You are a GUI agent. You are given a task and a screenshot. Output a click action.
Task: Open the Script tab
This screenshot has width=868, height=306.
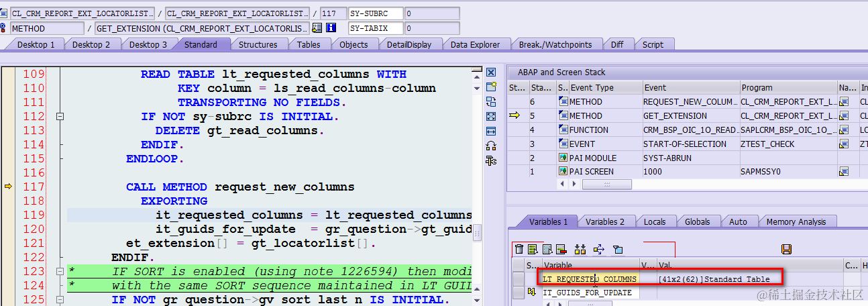[652, 44]
